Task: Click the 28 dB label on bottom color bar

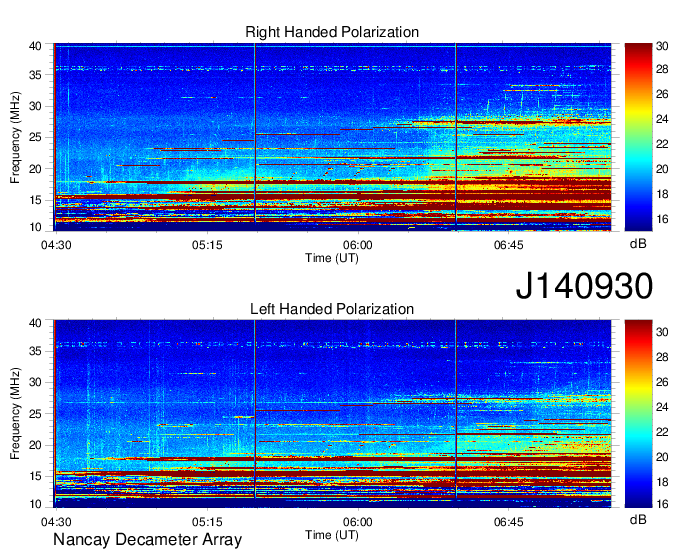Action: pos(662,357)
